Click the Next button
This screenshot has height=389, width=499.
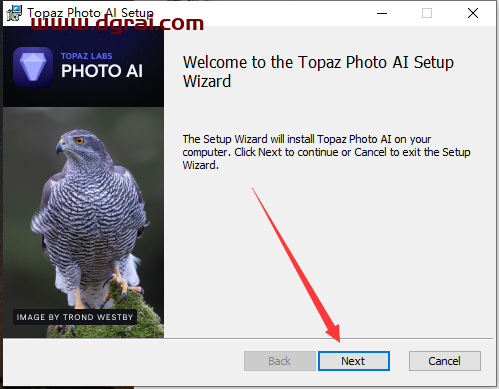click(354, 361)
